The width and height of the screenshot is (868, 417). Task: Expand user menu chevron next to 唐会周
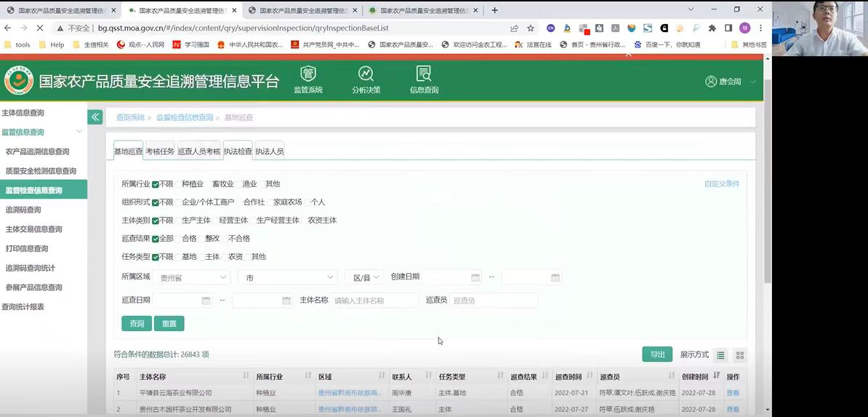click(753, 82)
